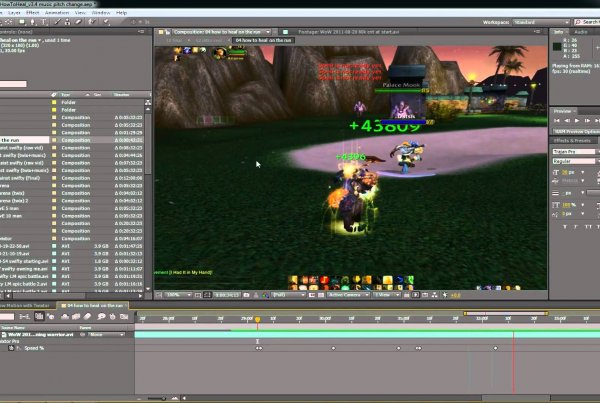Toggle region of interest button
600x403 pixels.
tap(311, 295)
